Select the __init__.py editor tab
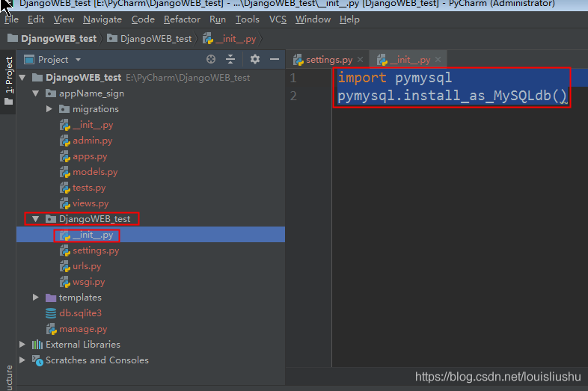This screenshot has height=391, width=588. click(x=409, y=60)
